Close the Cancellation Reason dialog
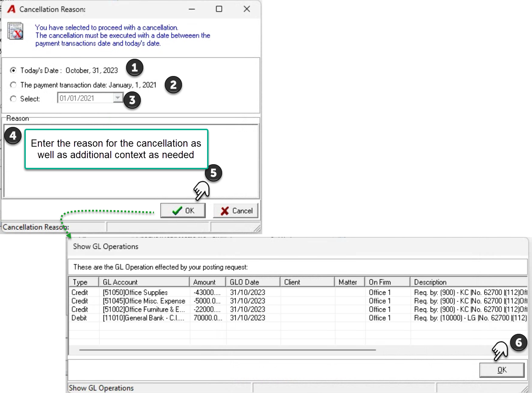Image resolution: width=532 pixels, height=393 pixels. tap(247, 9)
